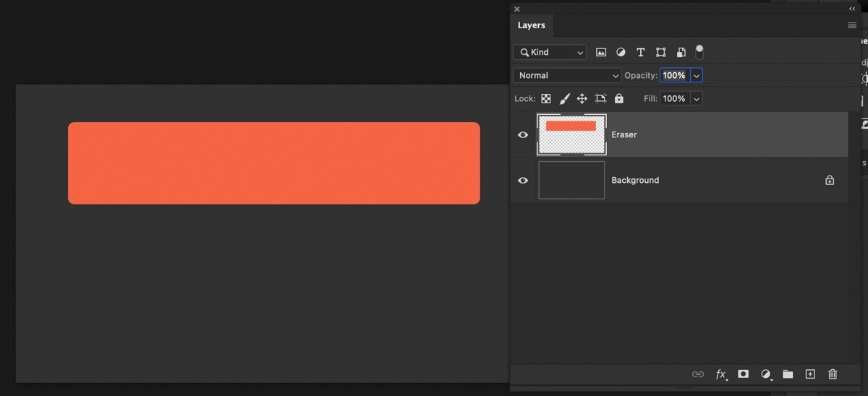Filter for adjustment layers icon
The image size is (868, 396).
click(621, 52)
